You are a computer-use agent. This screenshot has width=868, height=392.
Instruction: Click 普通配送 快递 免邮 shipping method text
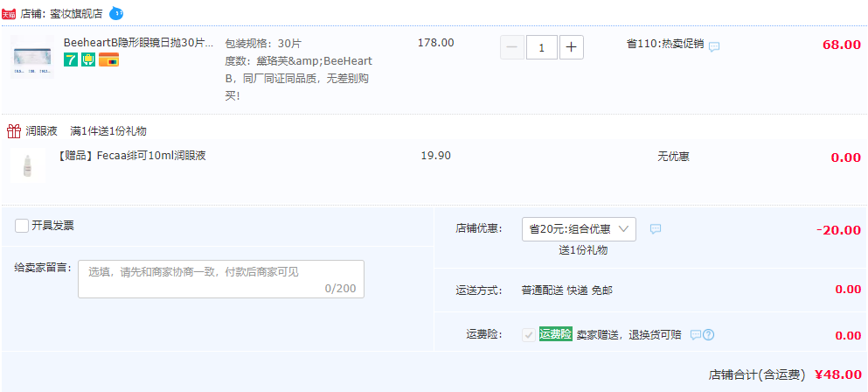(x=567, y=290)
